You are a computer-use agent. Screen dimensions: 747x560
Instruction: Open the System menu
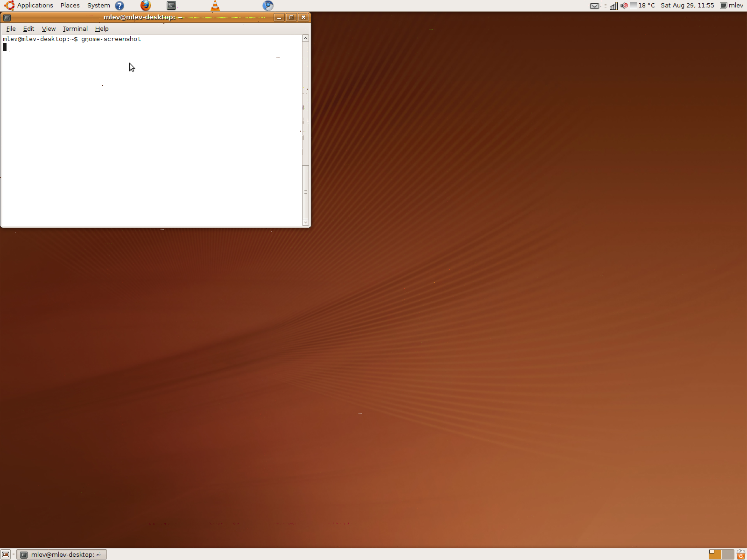99,6
